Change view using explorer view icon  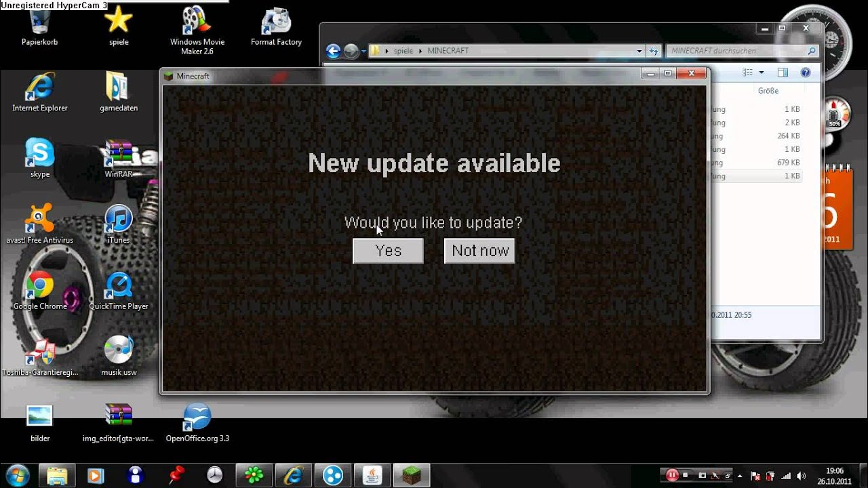tap(748, 73)
